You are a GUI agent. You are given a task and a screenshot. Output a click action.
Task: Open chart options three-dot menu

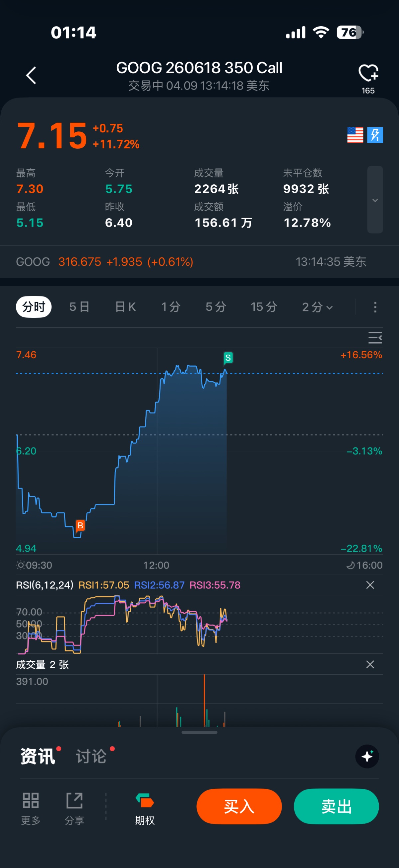point(375,307)
